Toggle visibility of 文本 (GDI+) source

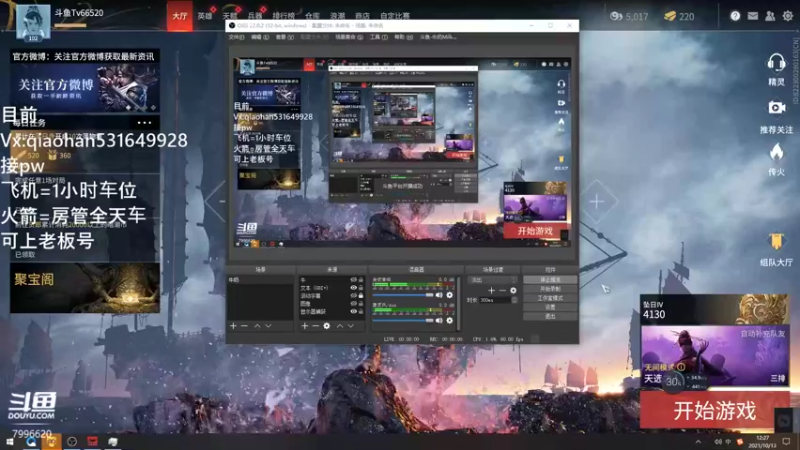[353, 288]
